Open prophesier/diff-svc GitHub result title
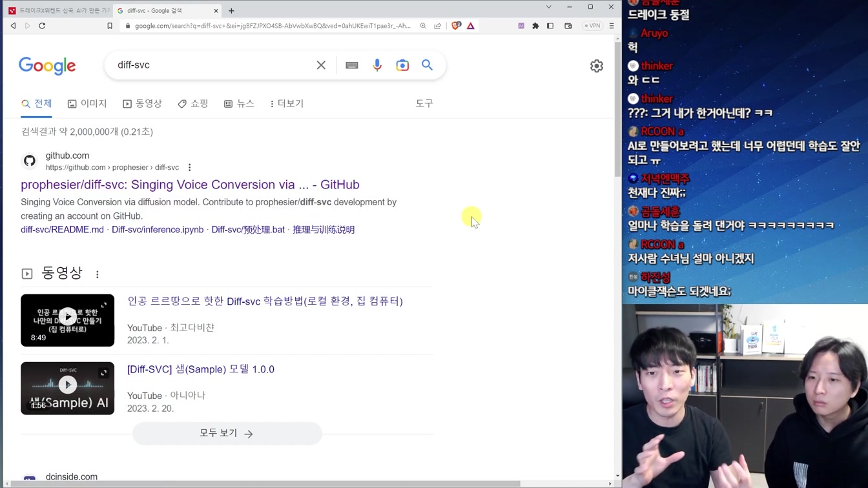The height and width of the screenshot is (488, 868). tap(190, 185)
